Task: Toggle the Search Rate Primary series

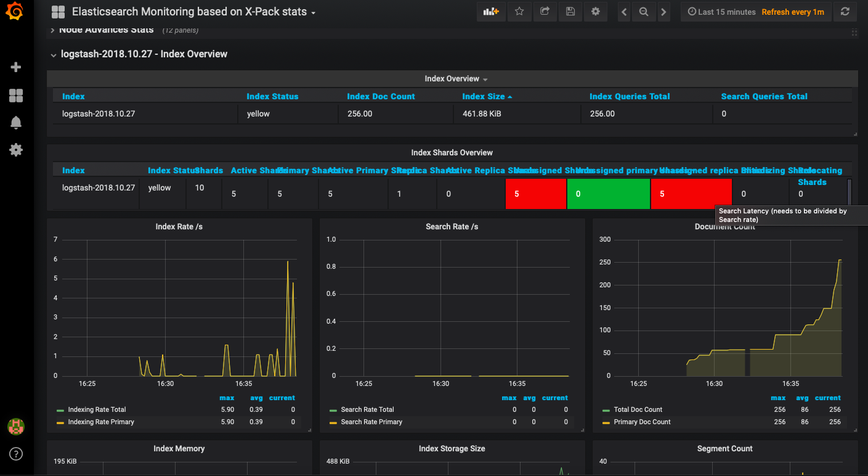Action: point(371,422)
